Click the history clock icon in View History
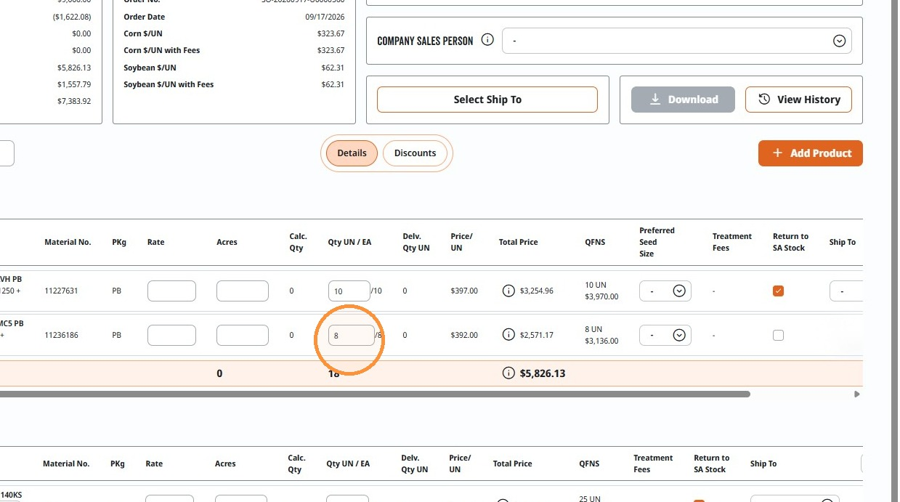 764,99
